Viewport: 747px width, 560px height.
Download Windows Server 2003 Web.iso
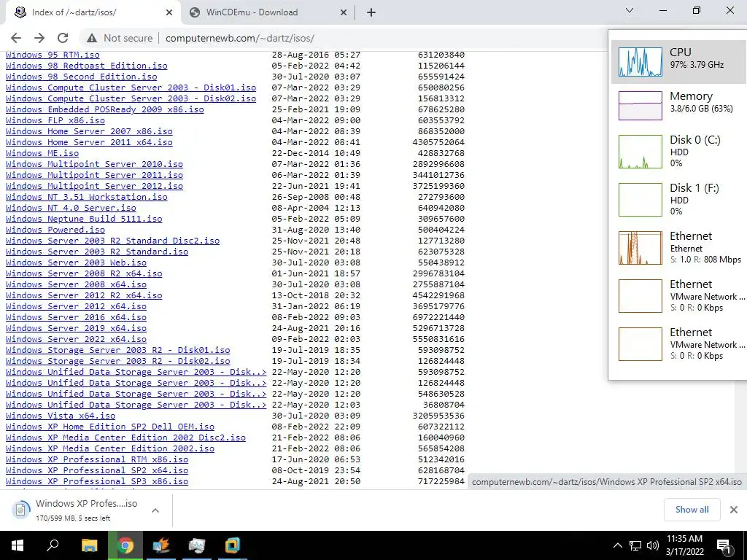pyautogui.click(x=76, y=262)
